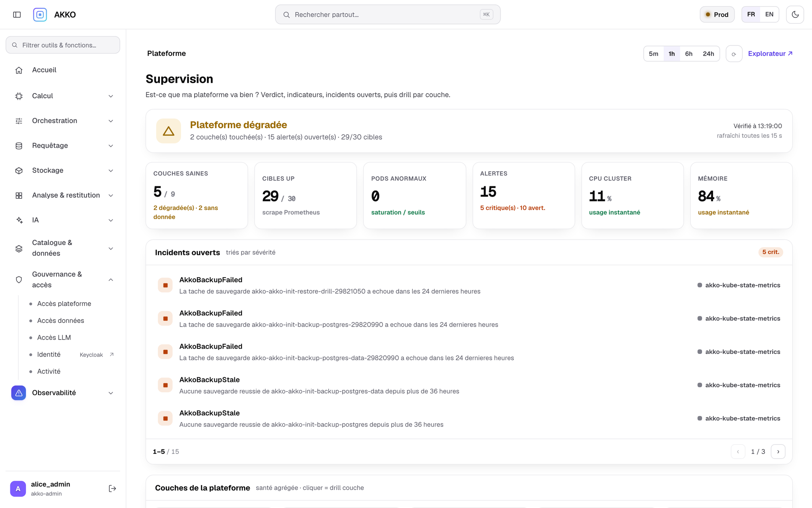This screenshot has width=812, height=508.
Task: Click the Requêtage database icon
Action: pyautogui.click(x=19, y=146)
